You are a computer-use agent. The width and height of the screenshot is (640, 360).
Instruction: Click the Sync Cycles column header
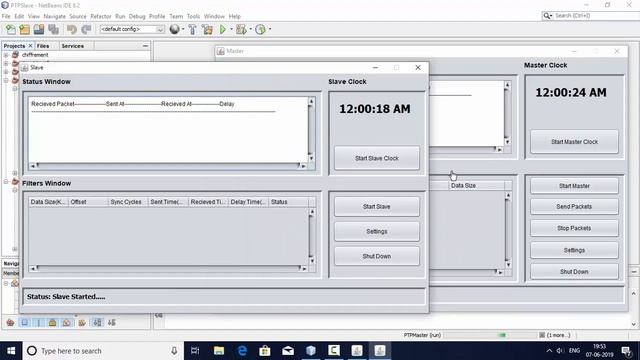(x=128, y=202)
